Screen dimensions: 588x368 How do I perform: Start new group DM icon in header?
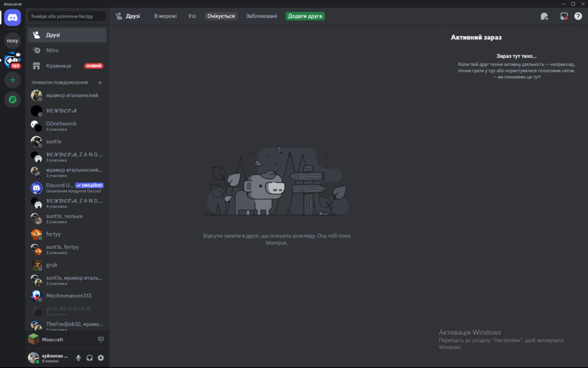[x=544, y=16]
